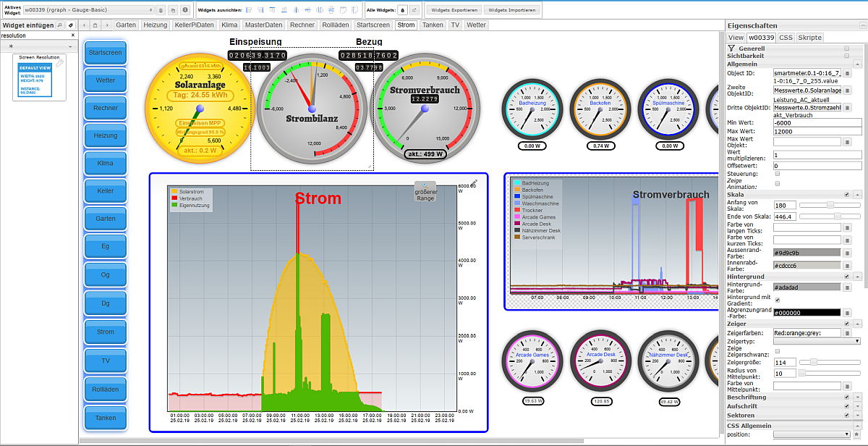The width and height of the screenshot is (868, 446).
Task: Click the widget info icon
Action: [x=185, y=10]
